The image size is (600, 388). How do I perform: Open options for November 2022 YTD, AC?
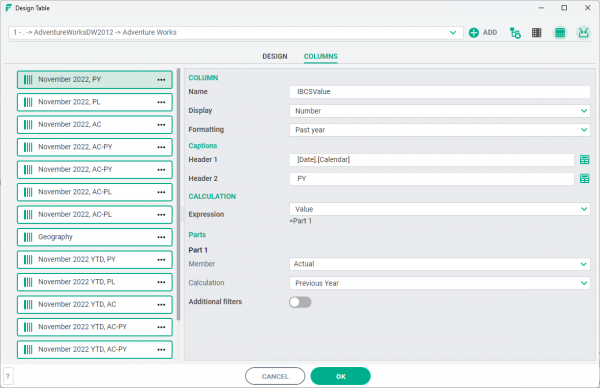[161, 305]
